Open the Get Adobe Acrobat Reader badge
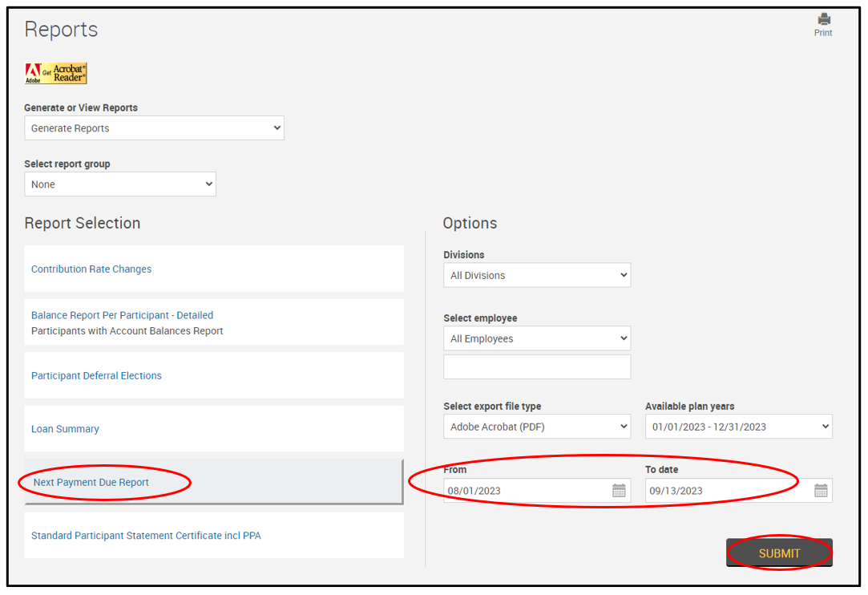The height and width of the screenshot is (595, 868). [56, 74]
